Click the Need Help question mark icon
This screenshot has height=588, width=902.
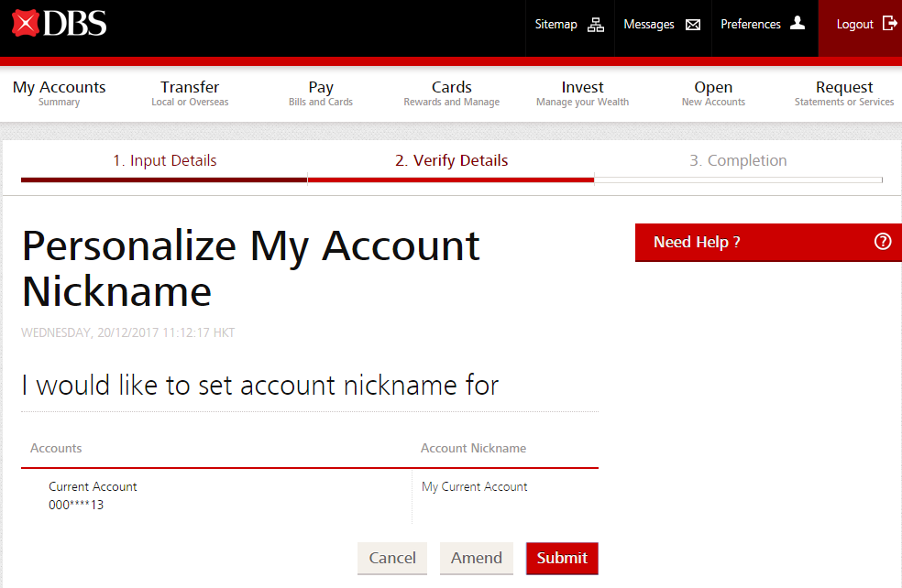coord(883,242)
